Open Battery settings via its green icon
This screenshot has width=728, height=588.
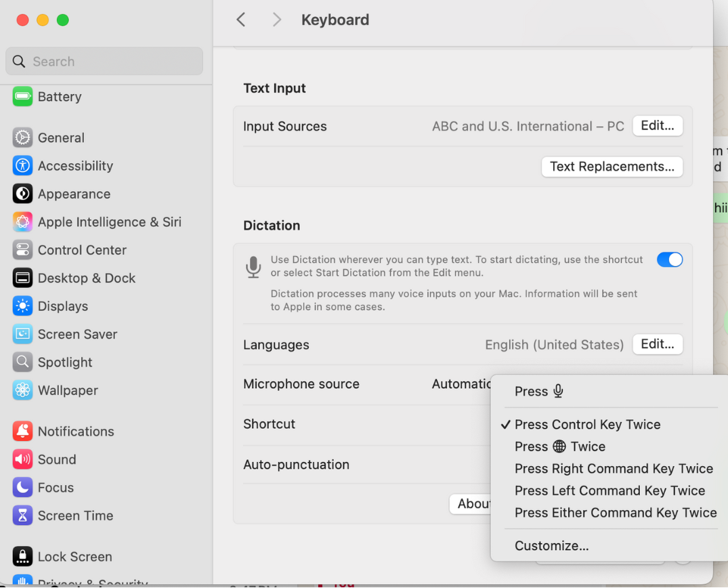(22, 97)
